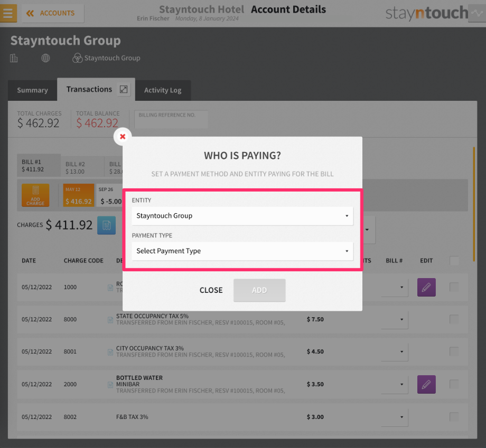
Task: Toggle the select-all checkbox in table header
Action: click(454, 261)
